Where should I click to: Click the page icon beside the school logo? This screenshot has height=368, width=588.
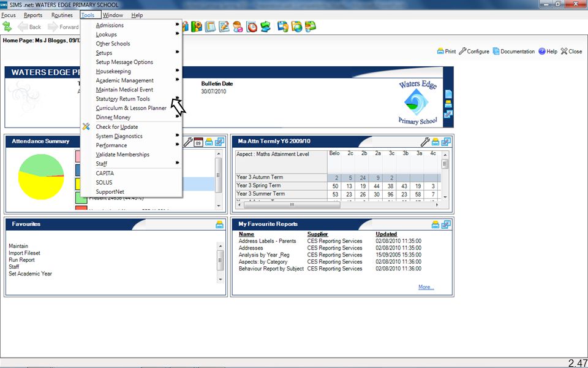pos(448,94)
